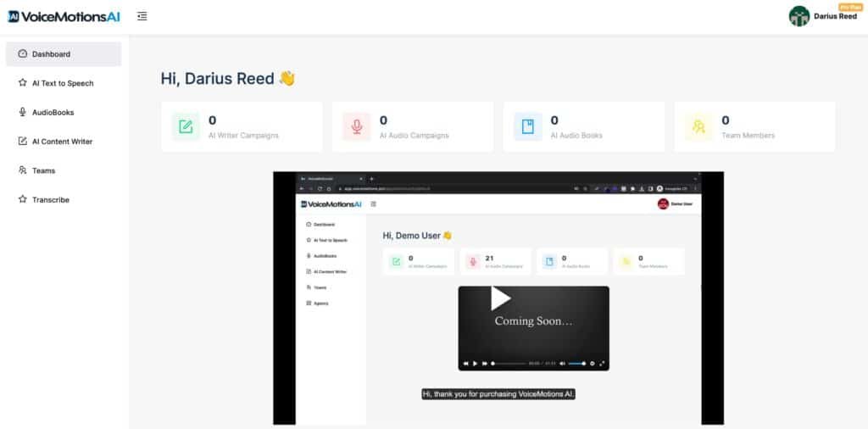Go to the AudioBooks label
This screenshot has width=868, height=429.
pos(53,113)
